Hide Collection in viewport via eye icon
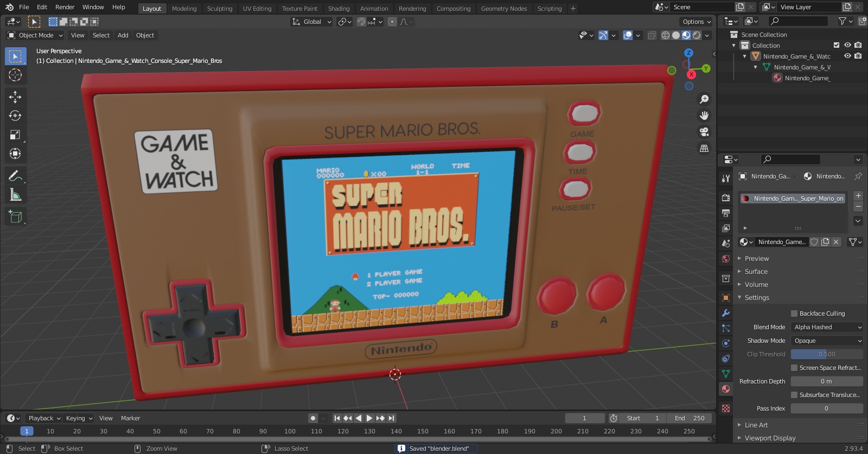Viewport: 868px width, 454px height. pyautogui.click(x=847, y=45)
